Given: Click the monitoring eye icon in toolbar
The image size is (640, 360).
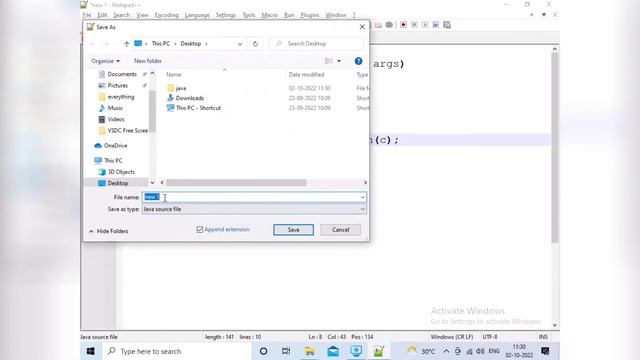Looking at the screenshot, I should tap(389, 25).
